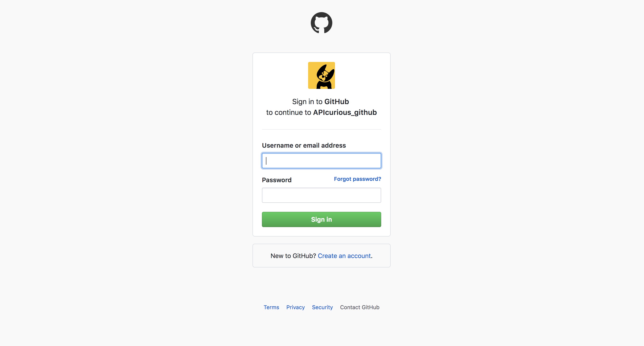Click the Sign in button
Image resolution: width=644 pixels, height=346 pixels.
click(322, 219)
